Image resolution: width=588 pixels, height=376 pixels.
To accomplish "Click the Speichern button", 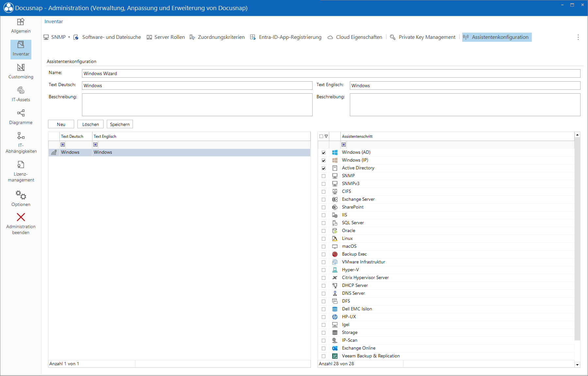I will (x=120, y=124).
